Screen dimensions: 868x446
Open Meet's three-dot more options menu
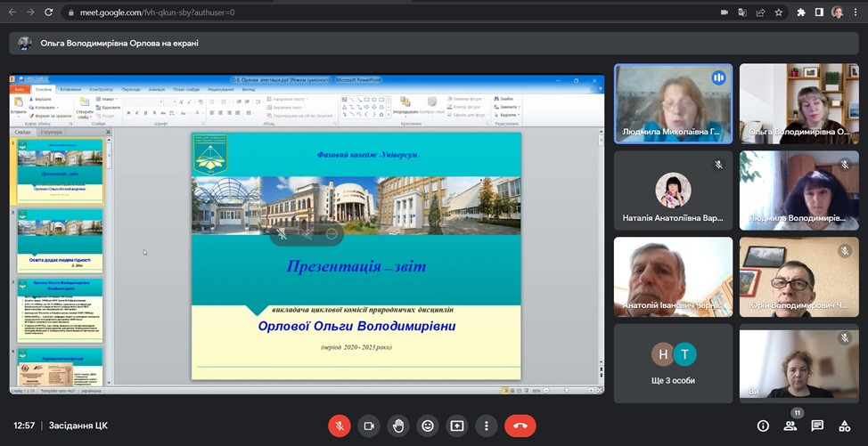click(486, 426)
